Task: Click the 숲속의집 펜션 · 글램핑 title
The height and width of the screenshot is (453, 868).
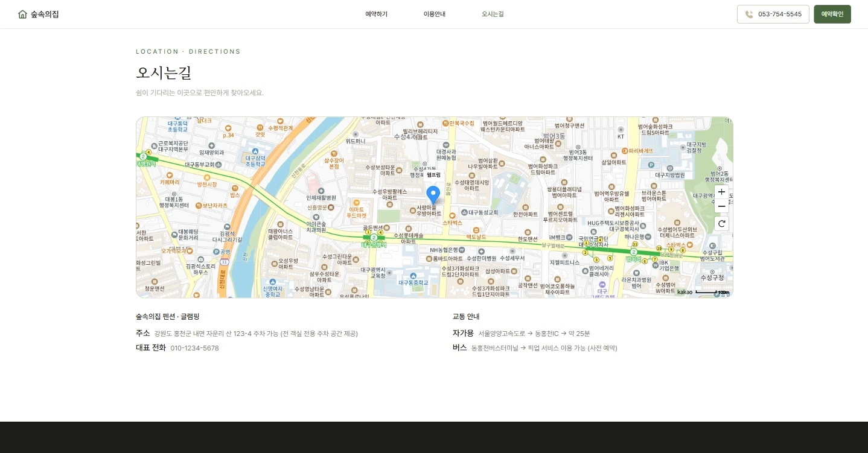Action: (x=168, y=317)
